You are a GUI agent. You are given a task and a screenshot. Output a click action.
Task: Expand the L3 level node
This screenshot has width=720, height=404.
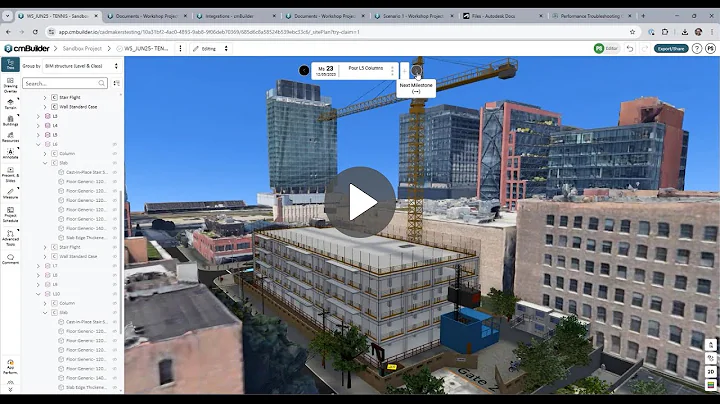pos(38,116)
